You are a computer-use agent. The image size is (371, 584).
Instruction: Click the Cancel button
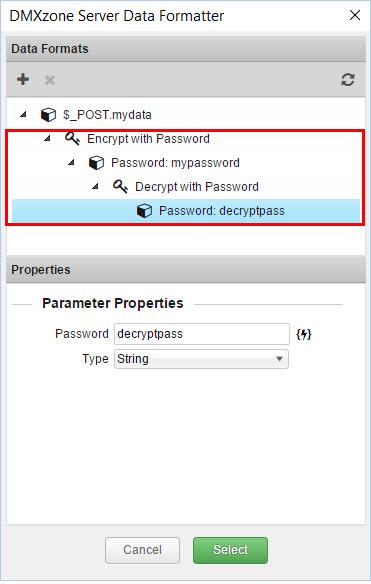(x=142, y=550)
